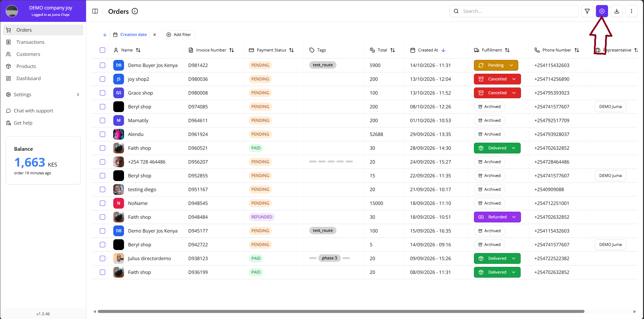Click the orders Search field
The width and height of the screenshot is (644, 319).
click(514, 11)
